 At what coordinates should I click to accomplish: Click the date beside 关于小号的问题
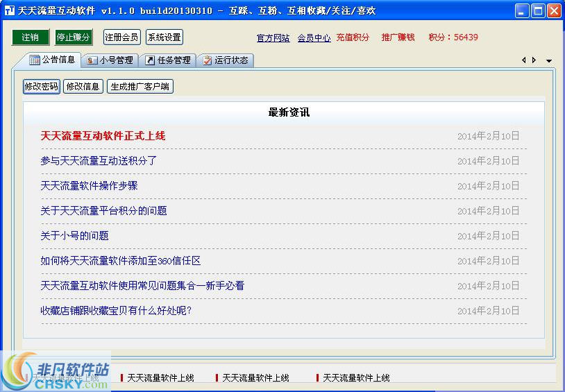pyautogui.click(x=488, y=236)
